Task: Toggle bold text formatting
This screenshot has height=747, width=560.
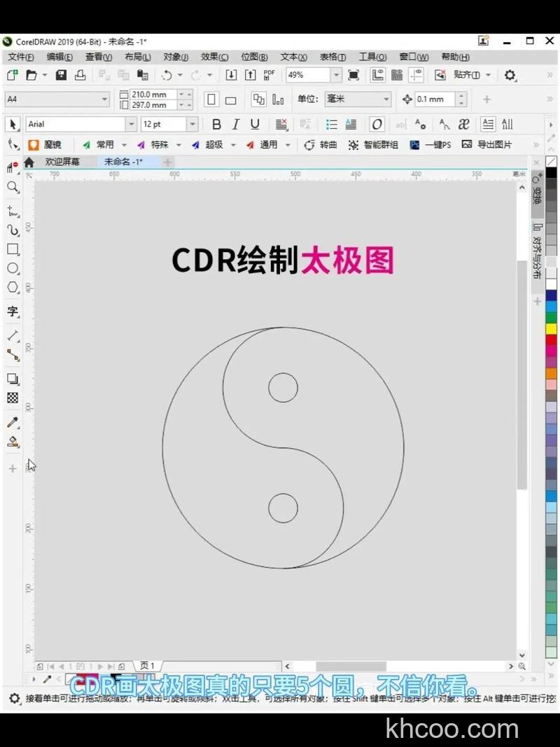Action: coord(216,124)
